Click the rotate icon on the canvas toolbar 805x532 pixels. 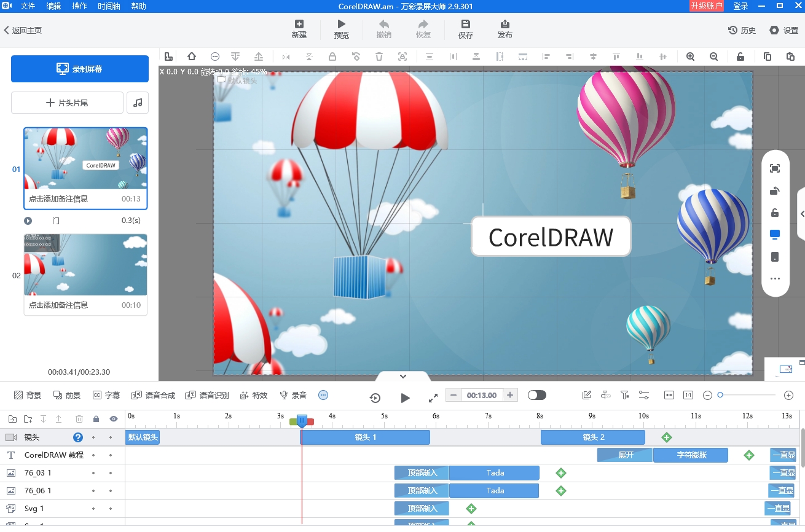[356, 57]
